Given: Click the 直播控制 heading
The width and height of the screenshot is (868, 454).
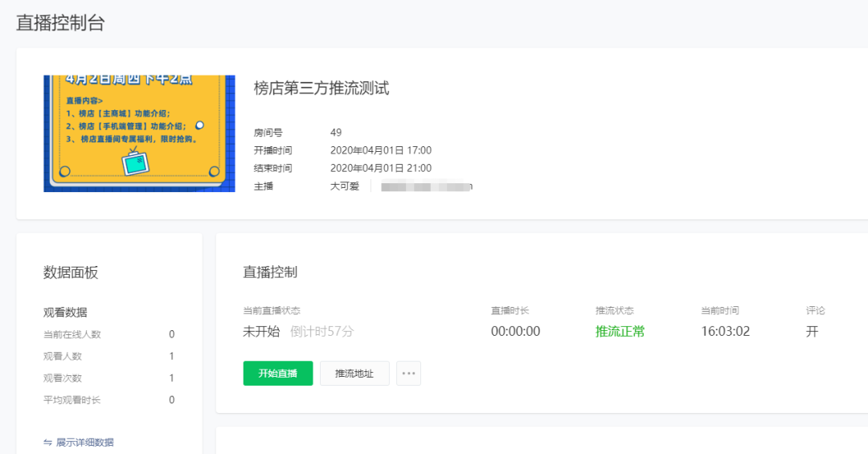Looking at the screenshot, I should pyautogui.click(x=270, y=272).
